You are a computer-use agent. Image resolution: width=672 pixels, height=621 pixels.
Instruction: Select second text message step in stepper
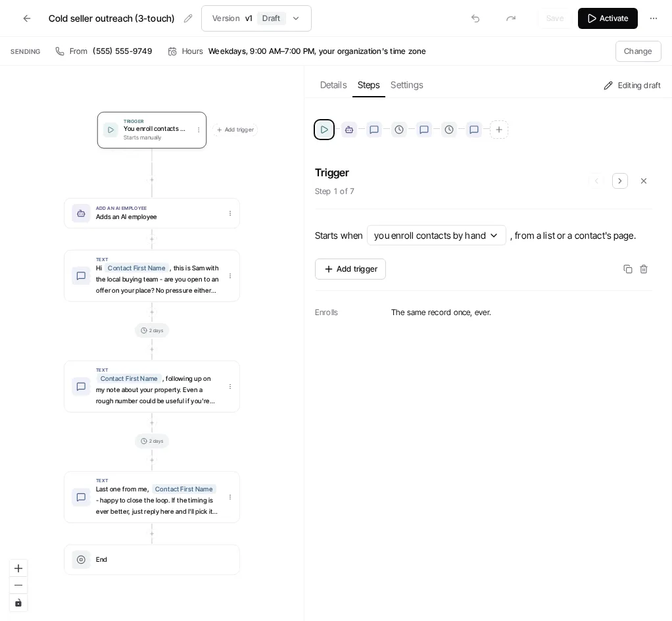(424, 130)
